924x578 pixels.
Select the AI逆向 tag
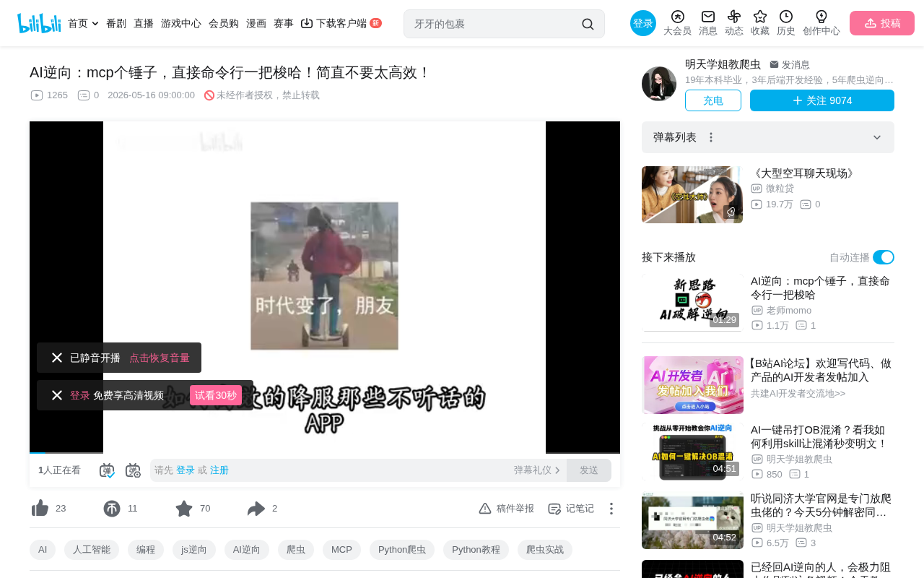click(247, 550)
